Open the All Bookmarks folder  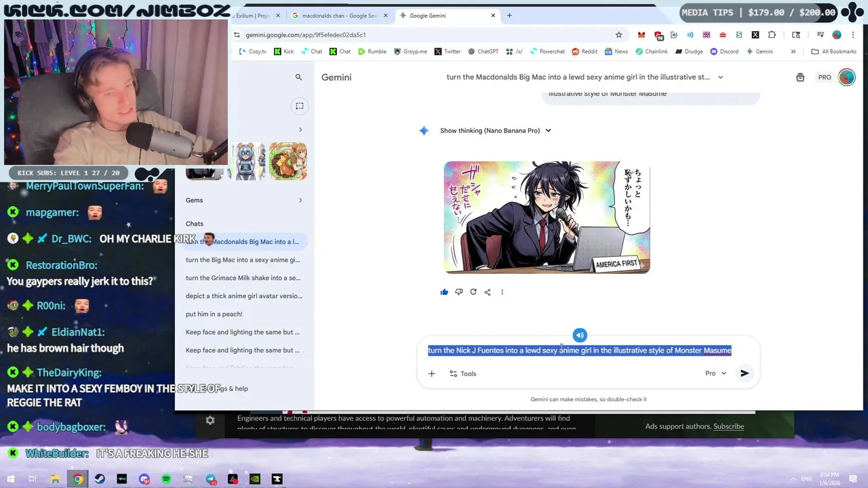click(834, 52)
